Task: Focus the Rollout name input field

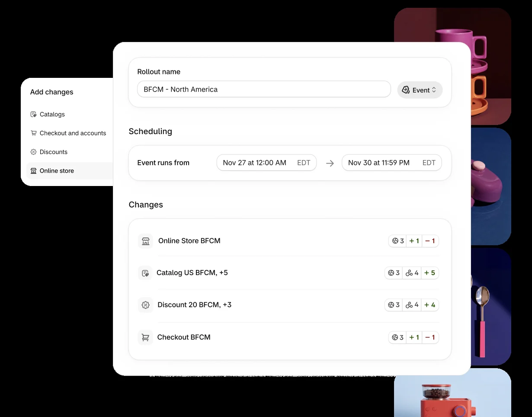Action: (x=264, y=90)
